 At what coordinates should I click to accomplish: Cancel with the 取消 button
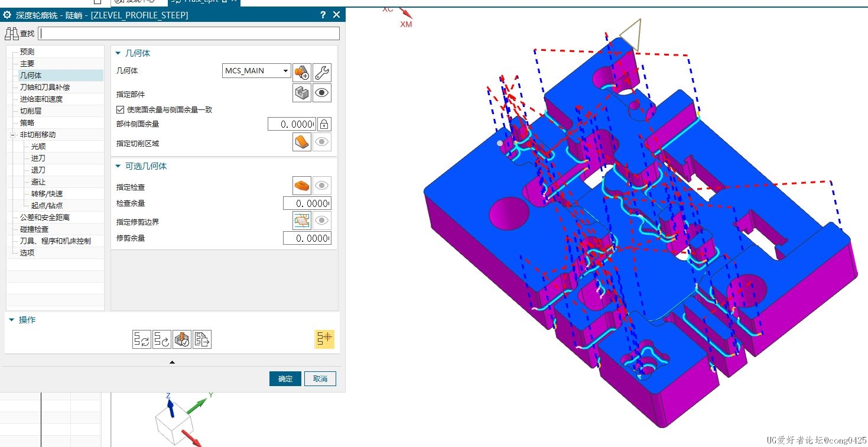(320, 378)
